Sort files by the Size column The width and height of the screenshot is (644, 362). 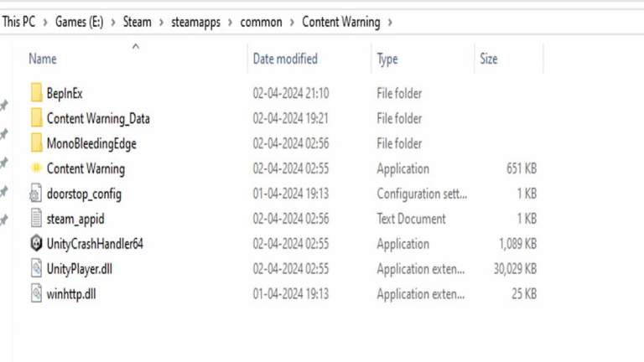pos(489,59)
